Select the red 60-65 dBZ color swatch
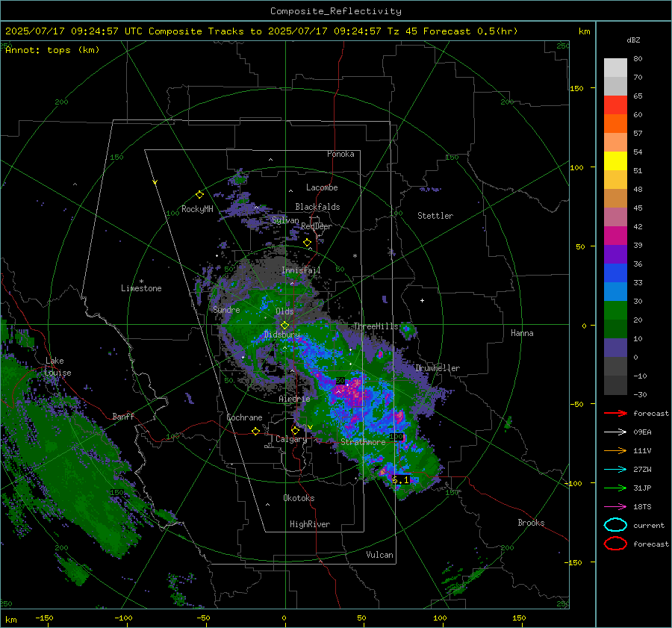Viewport: 672px width, 628px height. 615,105
